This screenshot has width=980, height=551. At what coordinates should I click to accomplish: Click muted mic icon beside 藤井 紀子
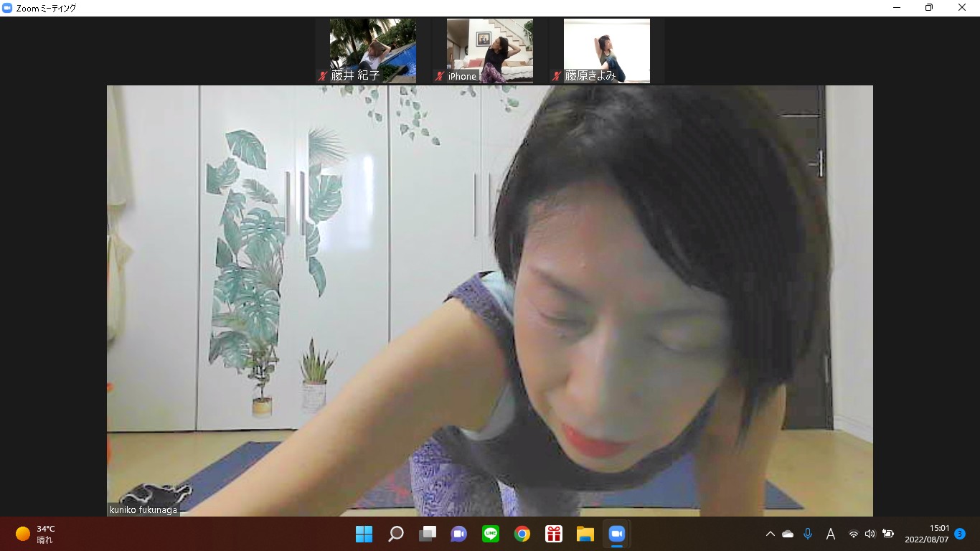pos(324,76)
